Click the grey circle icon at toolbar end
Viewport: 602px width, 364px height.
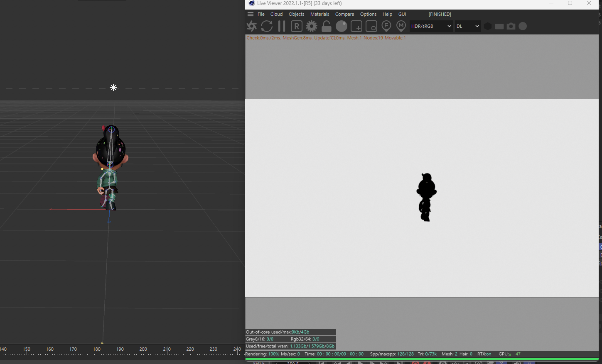tap(523, 26)
